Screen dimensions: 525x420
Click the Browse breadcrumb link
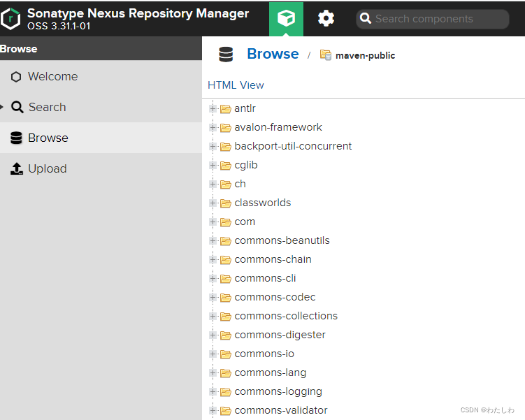click(273, 54)
